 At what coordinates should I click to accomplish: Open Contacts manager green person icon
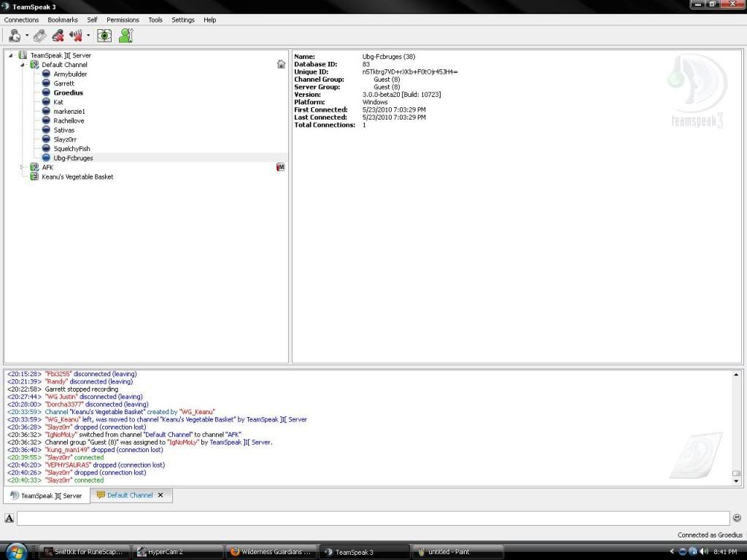click(x=125, y=35)
